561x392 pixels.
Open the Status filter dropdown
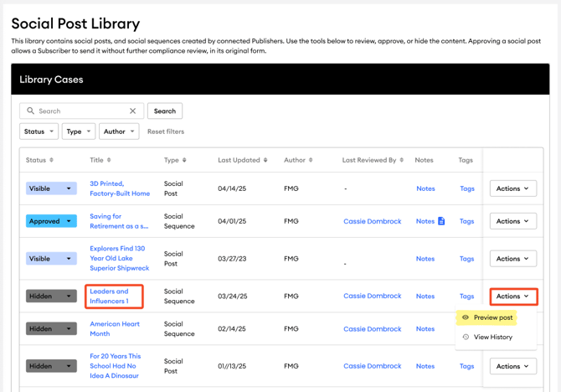pos(39,132)
